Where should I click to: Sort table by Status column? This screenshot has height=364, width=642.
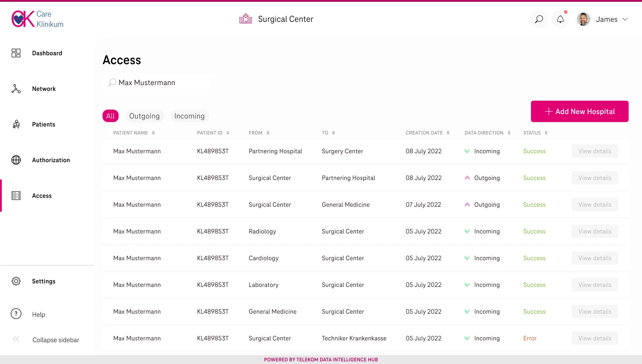pos(546,133)
